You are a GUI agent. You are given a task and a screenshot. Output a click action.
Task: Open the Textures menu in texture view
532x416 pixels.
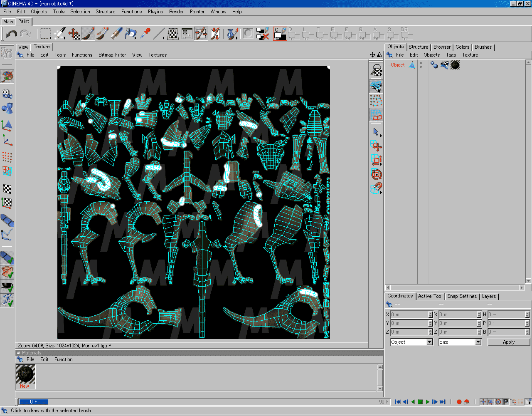point(158,55)
